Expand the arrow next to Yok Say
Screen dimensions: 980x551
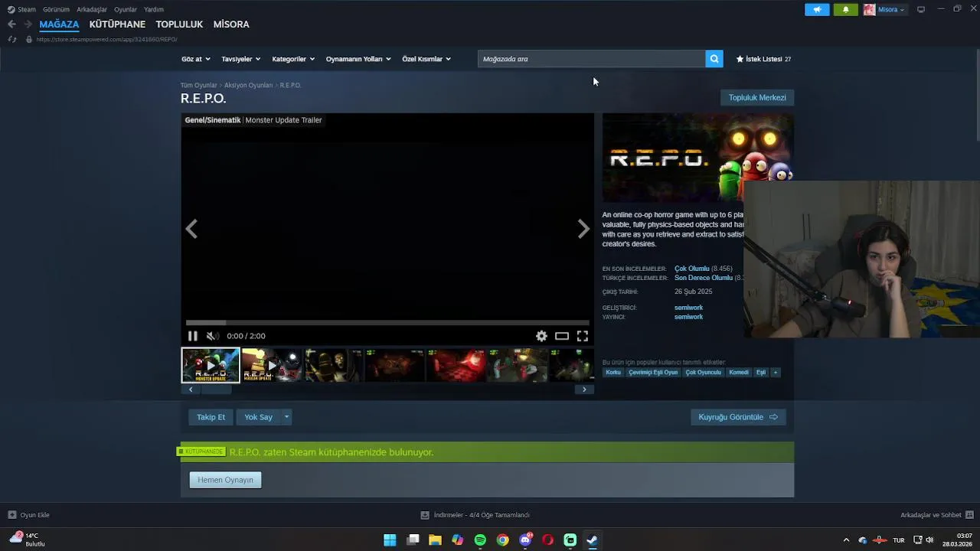point(286,417)
